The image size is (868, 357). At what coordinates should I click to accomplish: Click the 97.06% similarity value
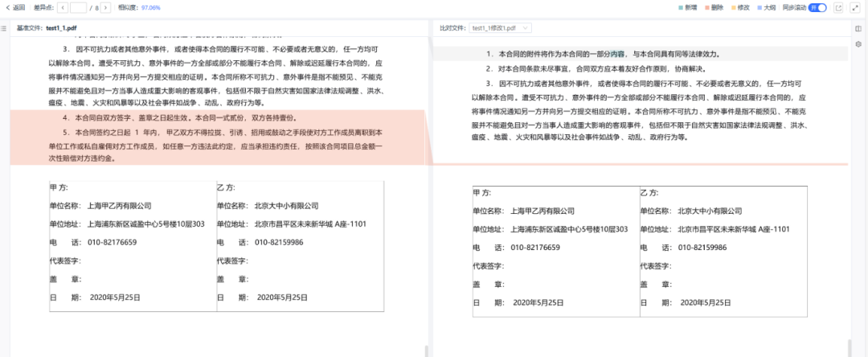pos(150,7)
